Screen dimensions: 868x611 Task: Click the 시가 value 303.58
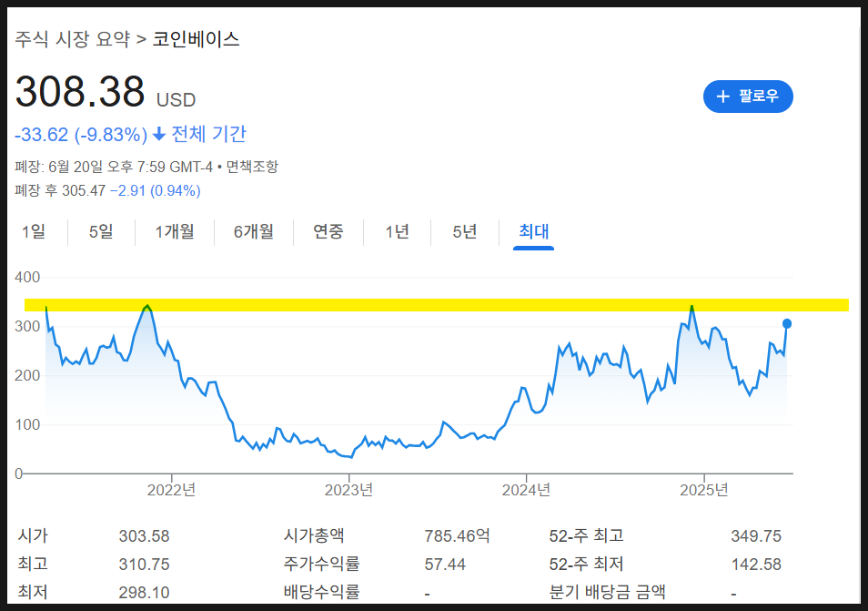tap(144, 536)
